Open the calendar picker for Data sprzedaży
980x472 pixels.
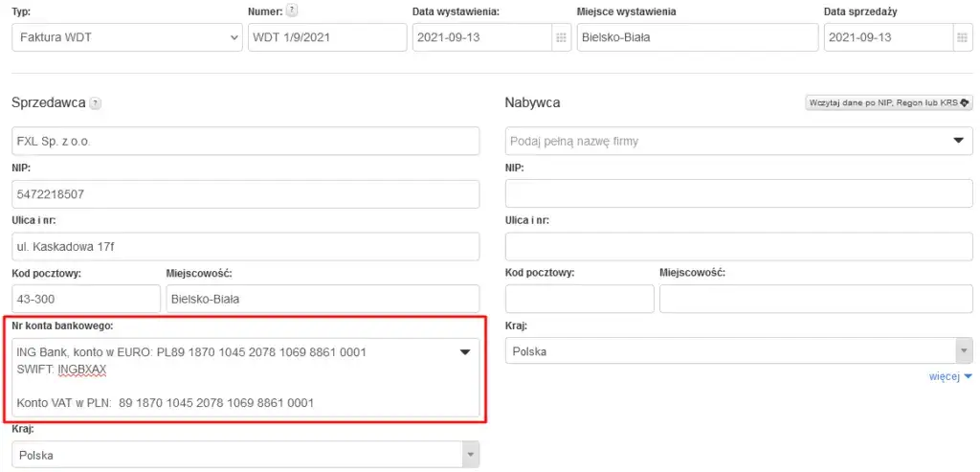(963, 37)
